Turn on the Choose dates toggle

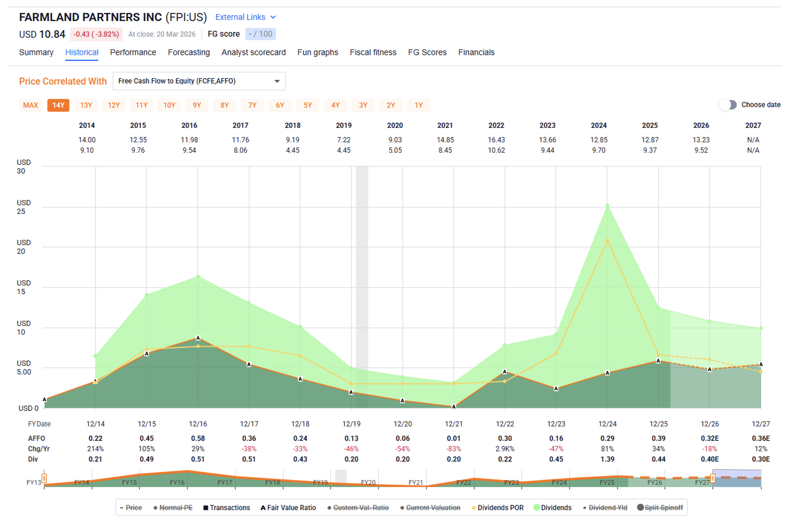tap(728, 105)
